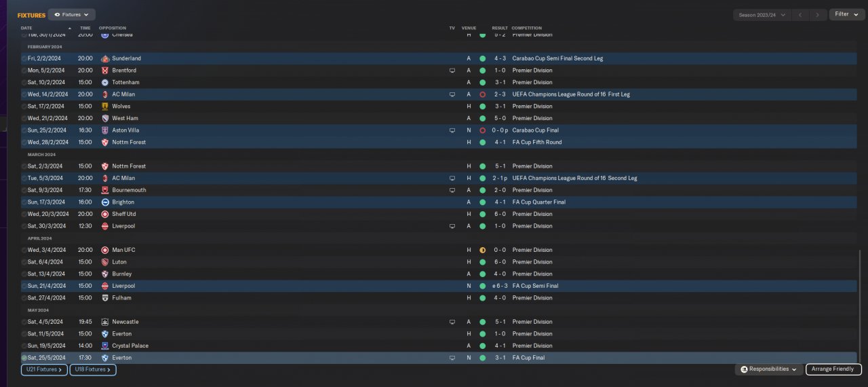Click the Newcastle club badge
868x387 pixels.
point(105,322)
